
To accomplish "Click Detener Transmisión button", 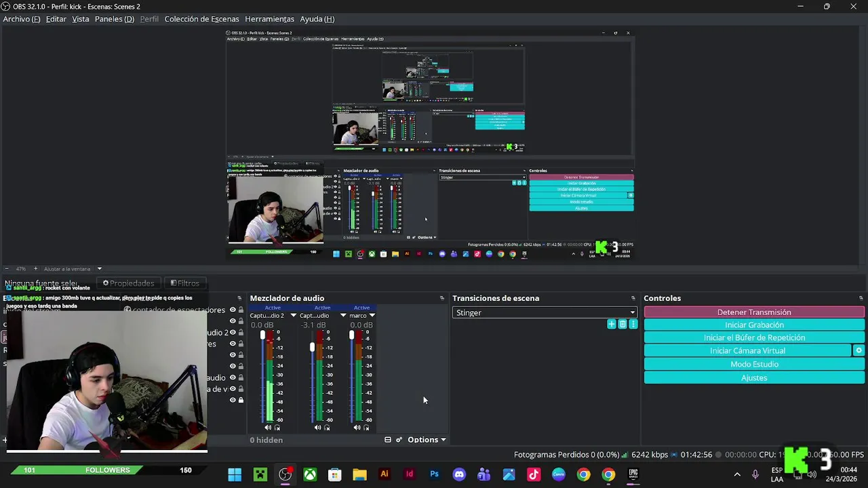I will (754, 312).
